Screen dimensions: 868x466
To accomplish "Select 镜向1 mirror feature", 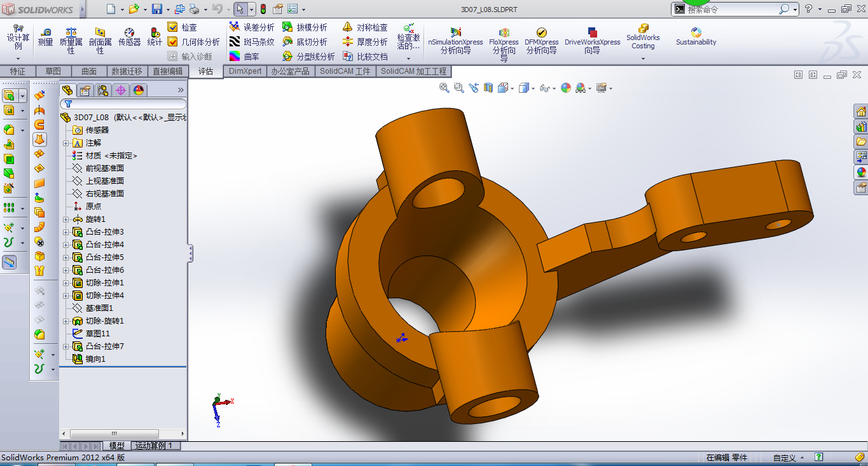I will [x=89, y=359].
